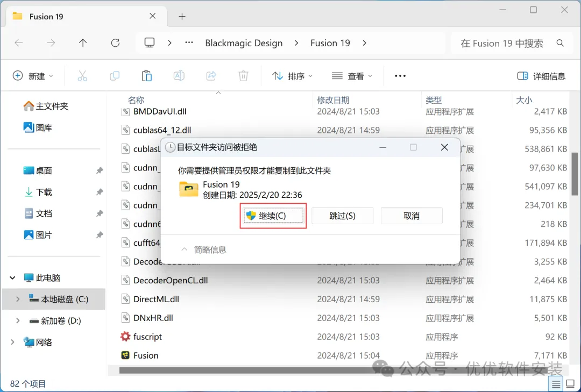Click pin icon next to 图片
Image resolution: width=581 pixels, height=392 pixels.
(x=100, y=235)
